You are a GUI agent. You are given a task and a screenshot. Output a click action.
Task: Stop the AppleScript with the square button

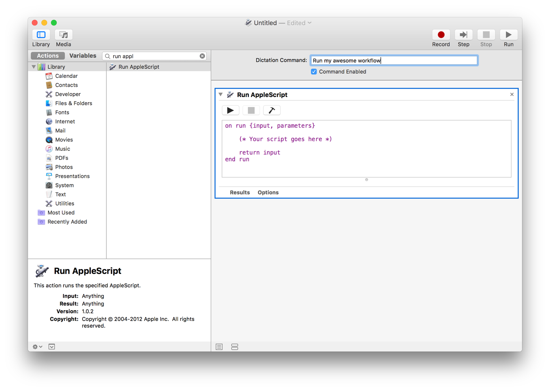point(251,110)
